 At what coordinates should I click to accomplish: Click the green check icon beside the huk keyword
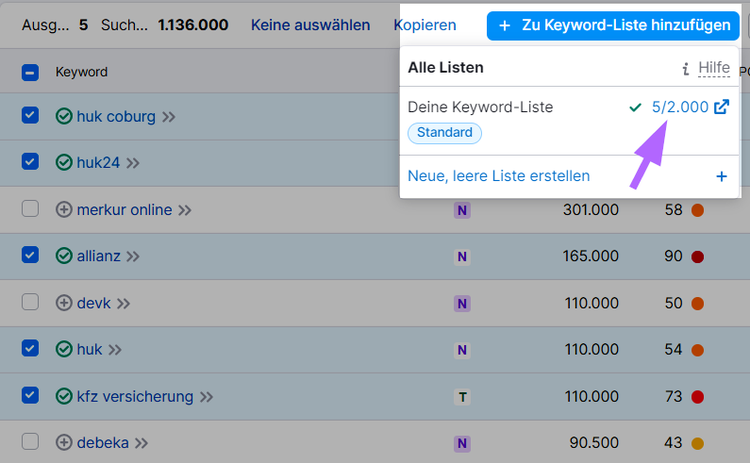pyautogui.click(x=64, y=349)
